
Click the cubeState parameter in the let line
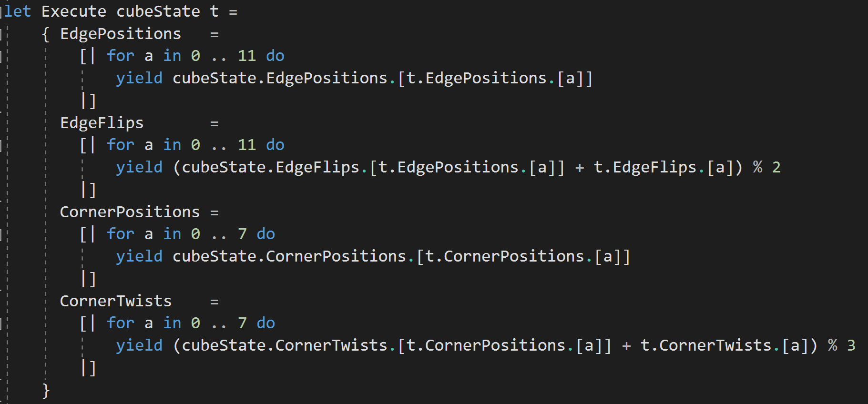click(x=158, y=11)
